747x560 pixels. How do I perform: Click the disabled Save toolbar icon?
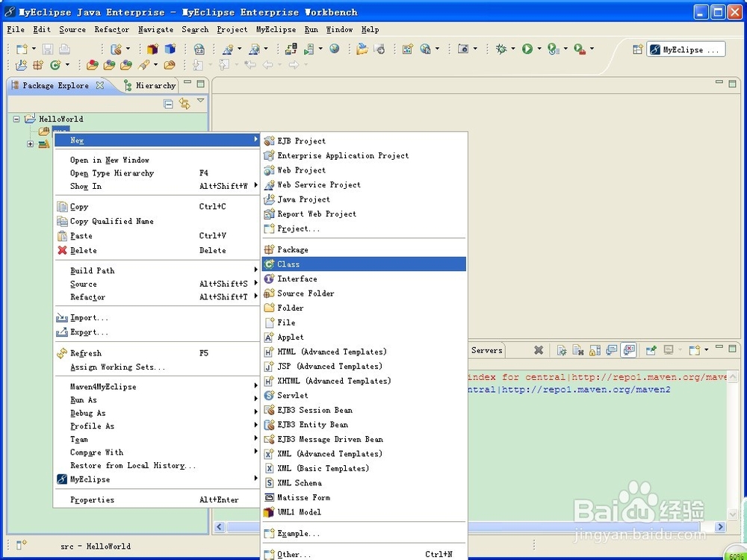tap(47, 49)
